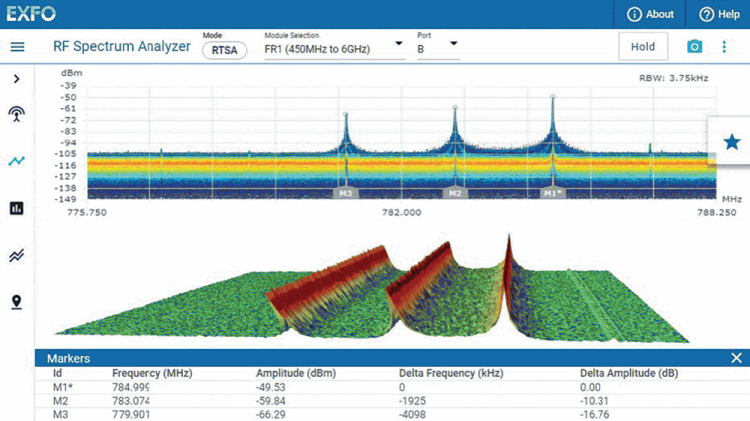Viewport: 750px width, 421px height.
Task: Open the location pin sidebar icon
Action: [x=17, y=302]
